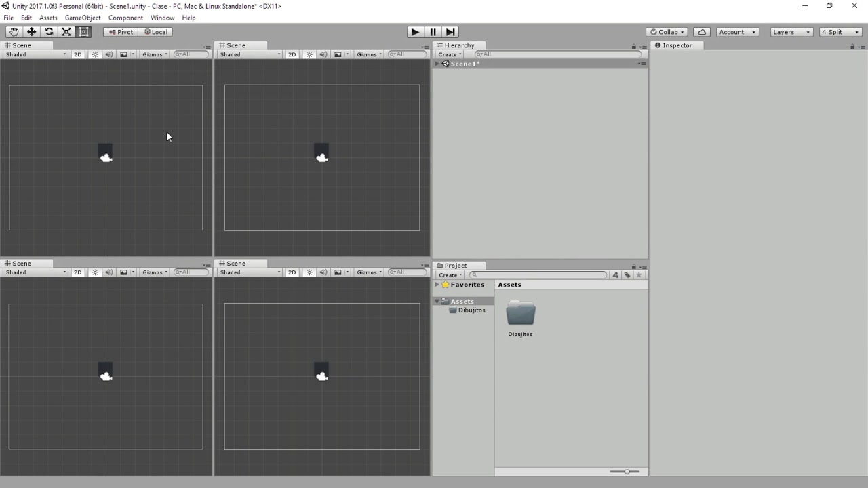Viewport: 868px width, 488px height.
Task: Click the Project search field
Action: click(x=538, y=275)
